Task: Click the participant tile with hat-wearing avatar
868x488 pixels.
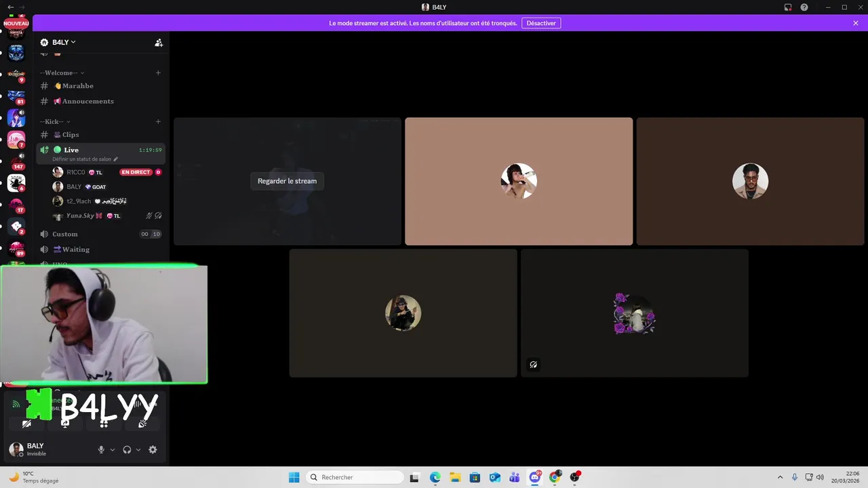Action: pyautogui.click(x=403, y=313)
